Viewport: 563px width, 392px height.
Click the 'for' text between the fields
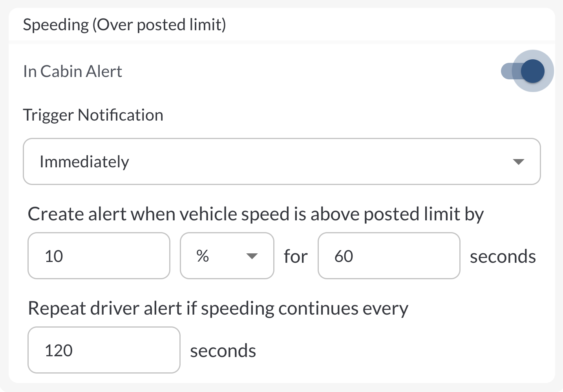click(x=296, y=256)
